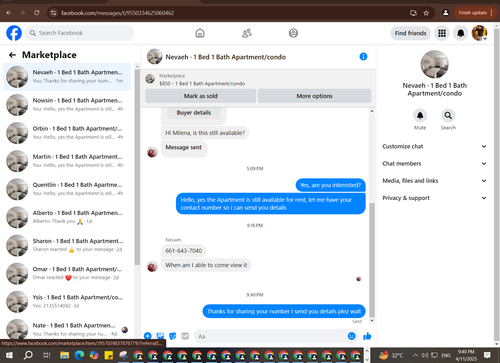This screenshot has width=500, height=363.
Task: Search within the conversation
Action: (448, 115)
